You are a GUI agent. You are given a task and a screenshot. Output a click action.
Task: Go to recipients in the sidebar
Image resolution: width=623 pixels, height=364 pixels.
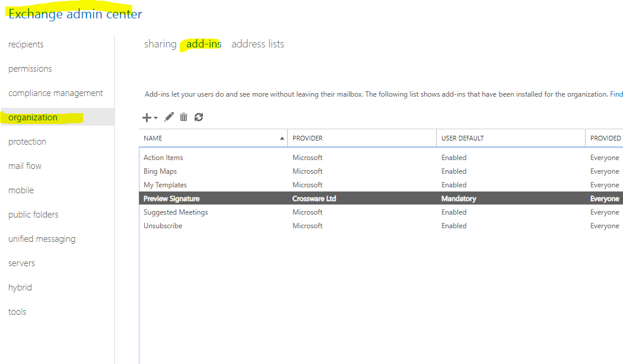(x=26, y=44)
